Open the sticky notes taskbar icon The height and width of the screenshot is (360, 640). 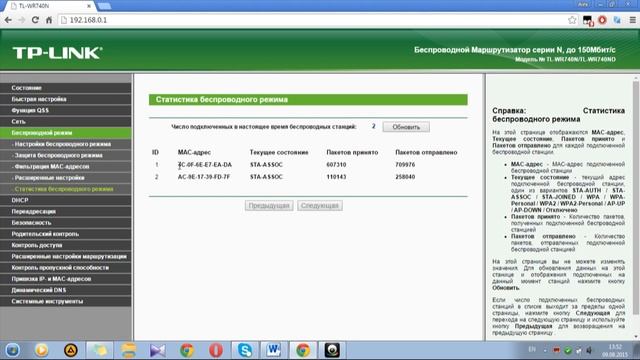click(100, 350)
